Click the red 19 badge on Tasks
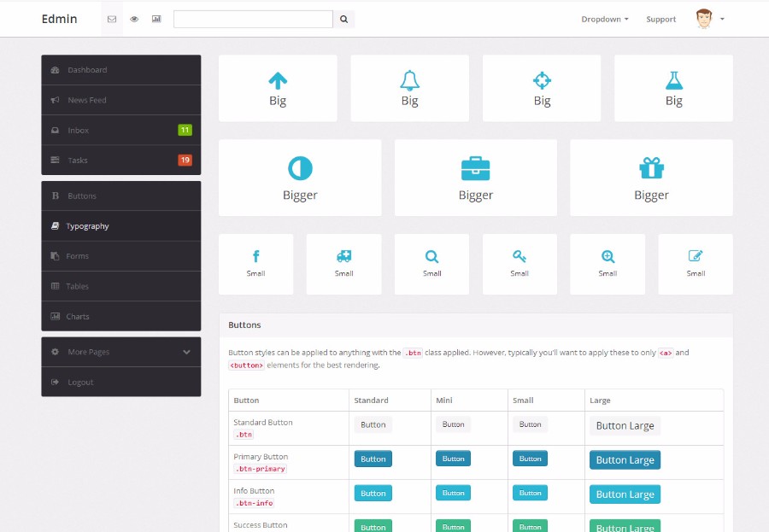 click(x=185, y=160)
